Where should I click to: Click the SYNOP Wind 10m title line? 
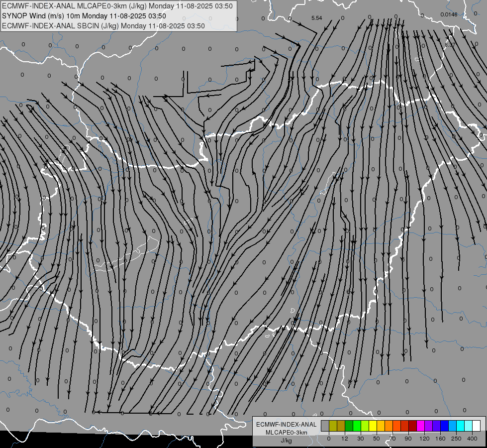[84, 16]
